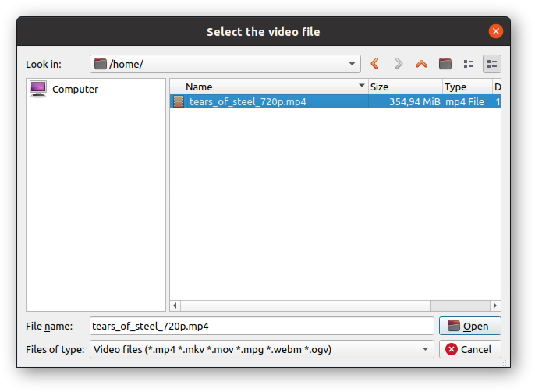
Task: Click the horizontal scrollbar handle
Action: point(306,305)
